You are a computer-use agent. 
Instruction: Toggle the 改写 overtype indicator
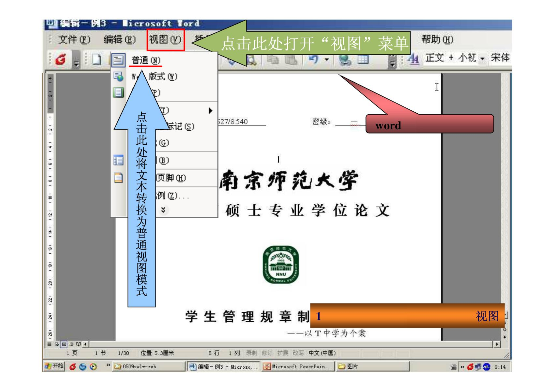(298, 353)
